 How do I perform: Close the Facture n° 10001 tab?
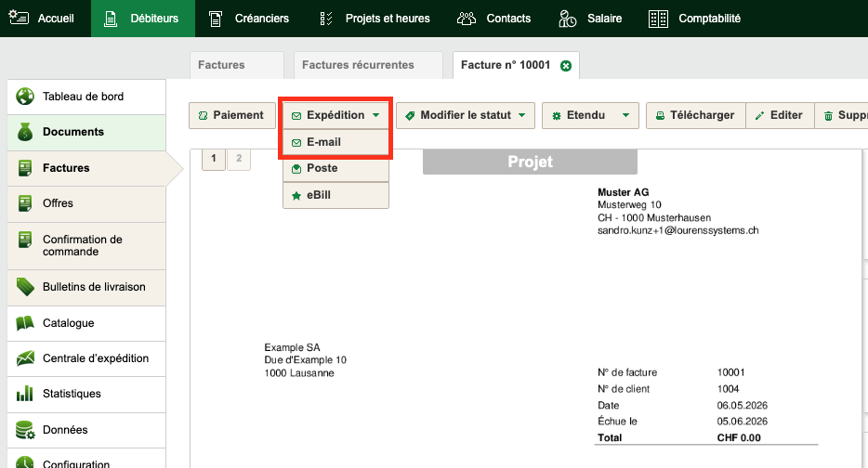(x=566, y=66)
